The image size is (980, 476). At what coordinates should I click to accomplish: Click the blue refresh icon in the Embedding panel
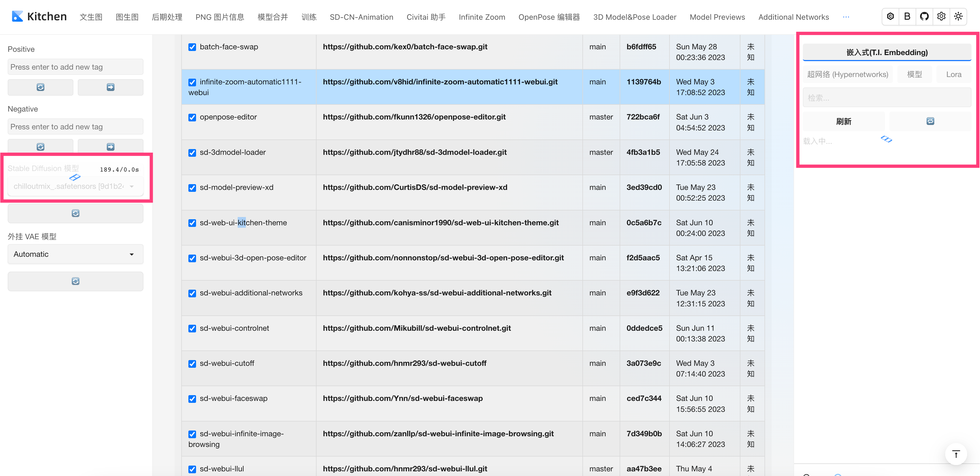coord(930,121)
